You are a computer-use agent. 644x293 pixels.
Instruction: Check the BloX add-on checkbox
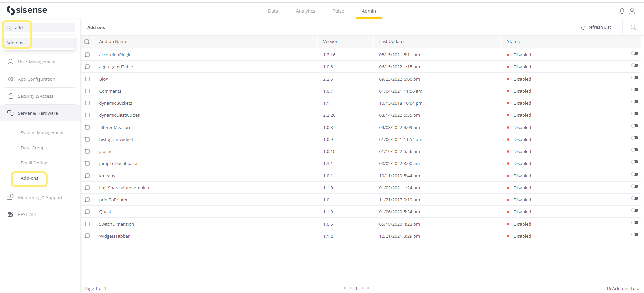coord(87,79)
